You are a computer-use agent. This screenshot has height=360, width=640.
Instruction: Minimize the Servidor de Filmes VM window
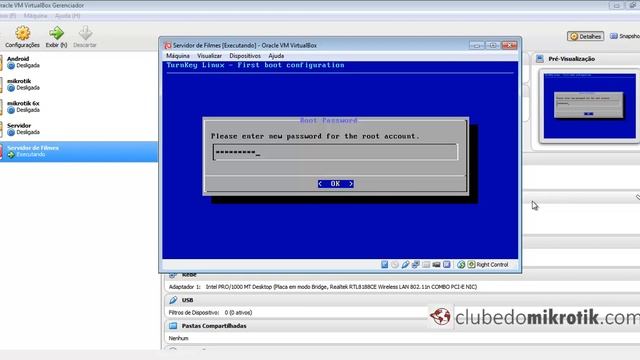477,45
